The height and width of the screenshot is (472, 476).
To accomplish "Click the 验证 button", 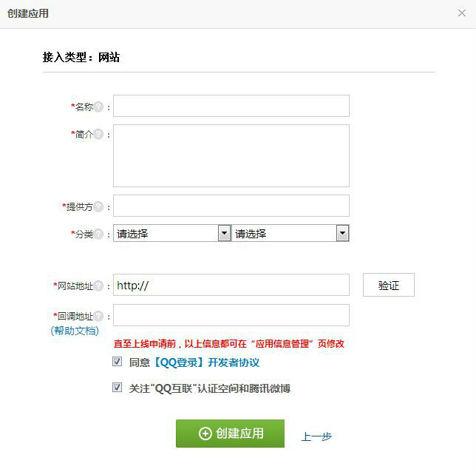I will click(389, 285).
